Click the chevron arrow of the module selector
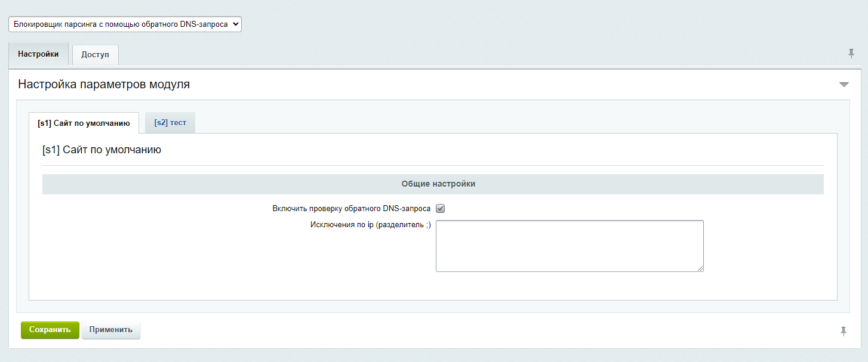The image size is (868, 362). click(235, 24)
